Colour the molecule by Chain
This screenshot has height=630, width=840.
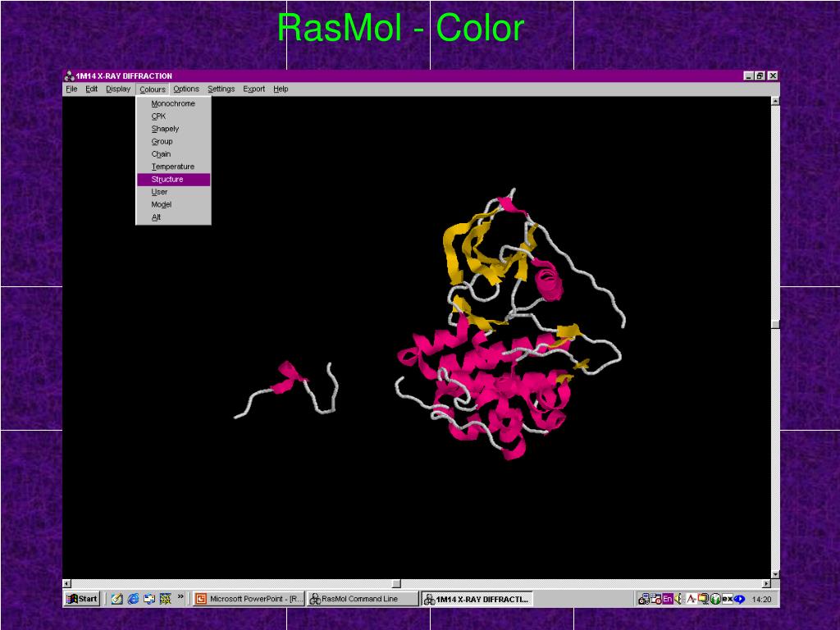pos(173,153)
